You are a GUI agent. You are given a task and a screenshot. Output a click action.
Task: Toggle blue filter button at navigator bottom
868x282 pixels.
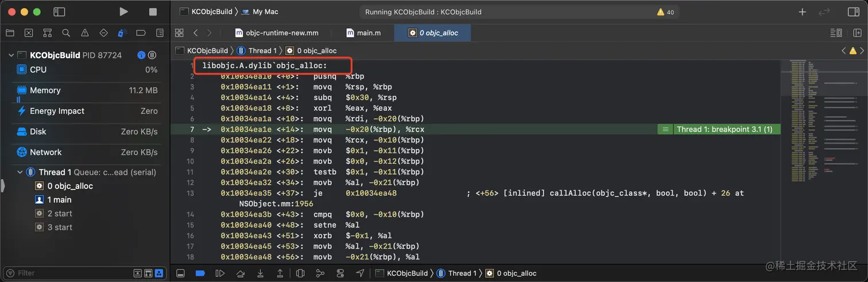coord(159,273)
